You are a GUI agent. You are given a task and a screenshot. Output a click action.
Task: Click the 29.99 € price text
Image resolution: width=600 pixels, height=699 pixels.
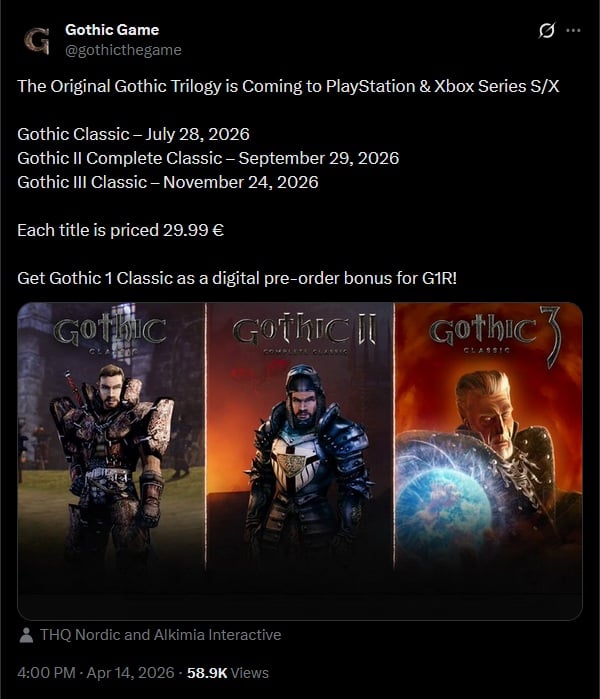point(193,230)
